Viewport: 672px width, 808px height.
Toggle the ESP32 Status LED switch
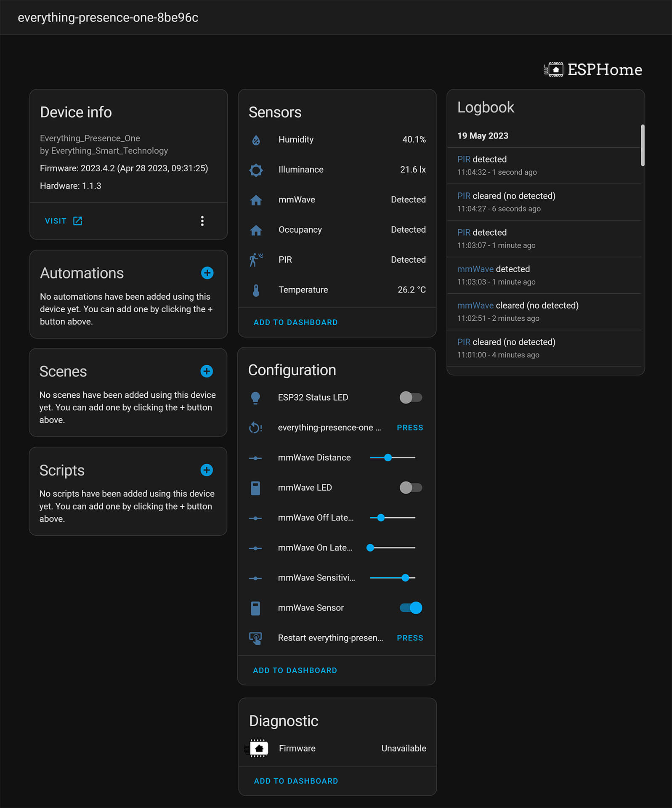tap(411, 398)
